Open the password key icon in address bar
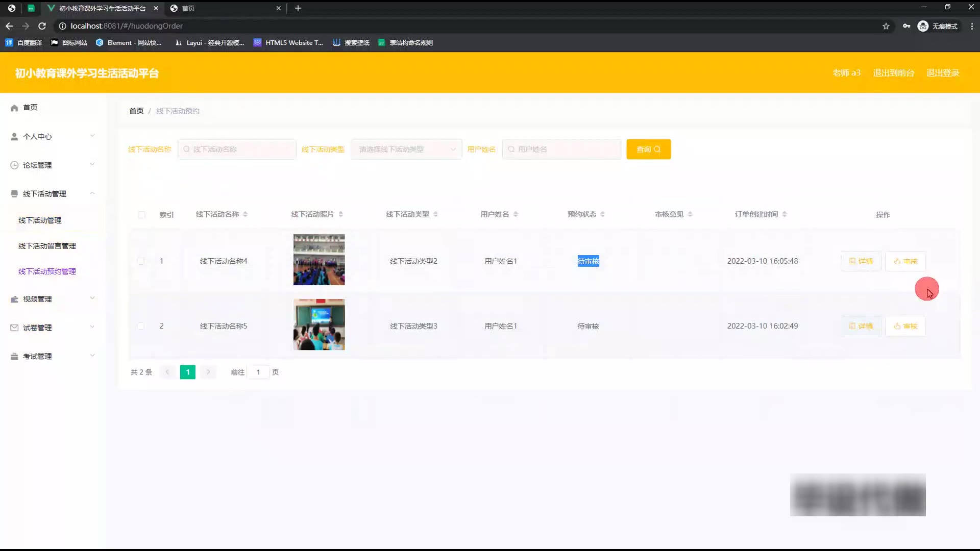This screenshot has width=980, height=551. (906, 26)
